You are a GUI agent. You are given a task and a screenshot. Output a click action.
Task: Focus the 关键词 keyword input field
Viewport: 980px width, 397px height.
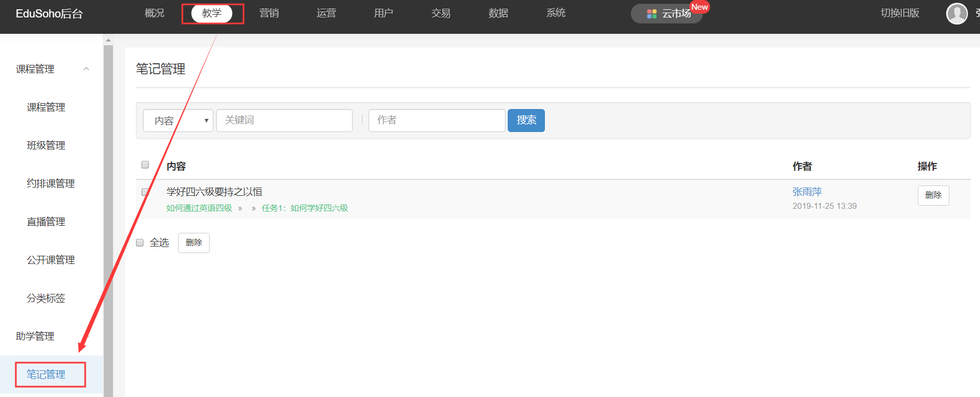click(x=284, y=121)
